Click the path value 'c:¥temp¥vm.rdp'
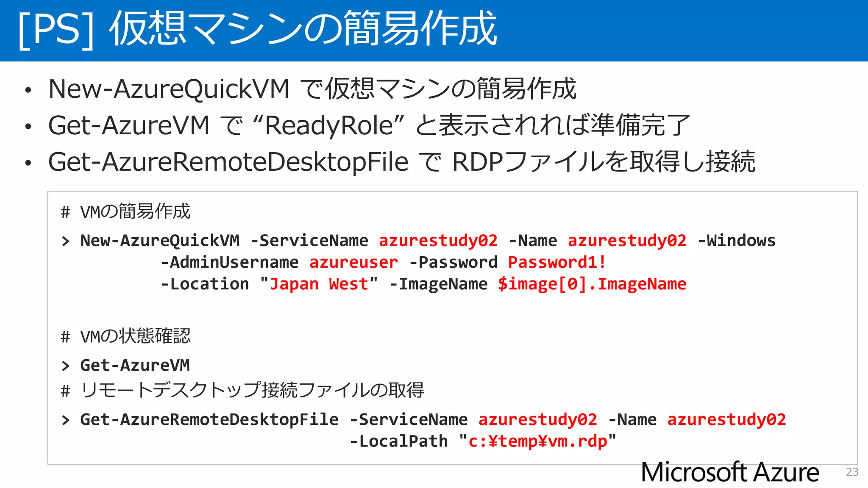Image resolution: width=868 pixels, height=488 pixels. click(537, 441)
